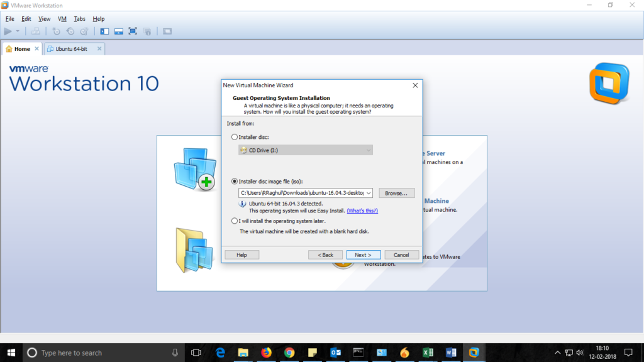644x362 pixels.
Task: Expand the CD Drive (I:) dropdown
Action: pos(368,150)
